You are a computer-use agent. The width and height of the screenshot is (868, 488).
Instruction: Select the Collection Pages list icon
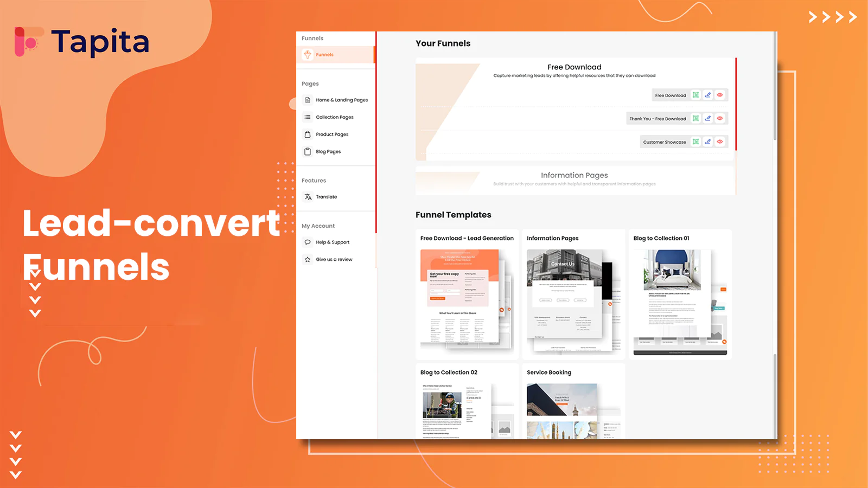tap(308, 117)
